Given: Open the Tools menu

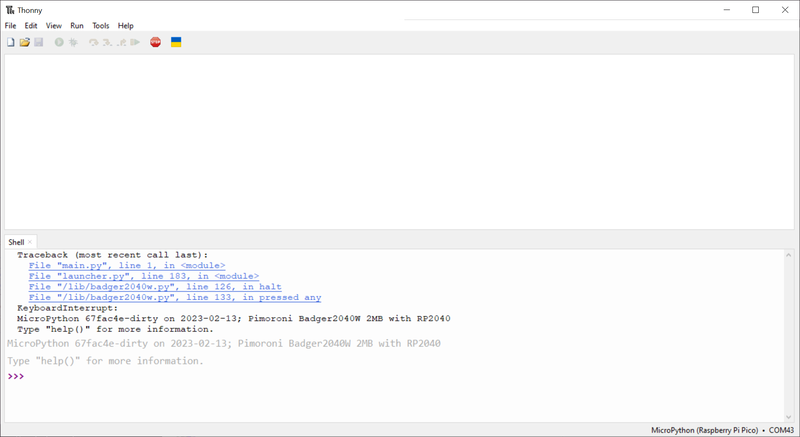Looking at the screenshot, I should click(101, 26).
